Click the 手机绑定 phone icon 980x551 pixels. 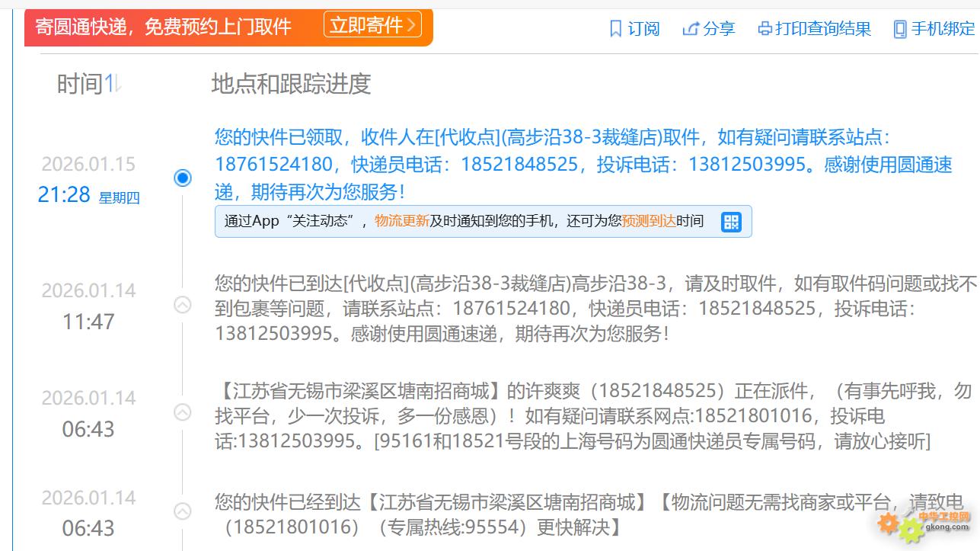pos(900,29)
